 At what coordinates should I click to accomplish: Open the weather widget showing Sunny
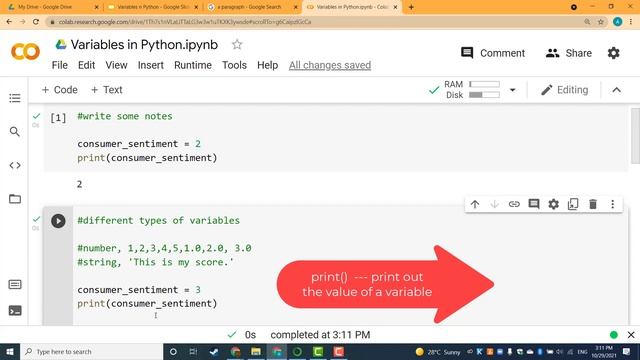(438, 352)
